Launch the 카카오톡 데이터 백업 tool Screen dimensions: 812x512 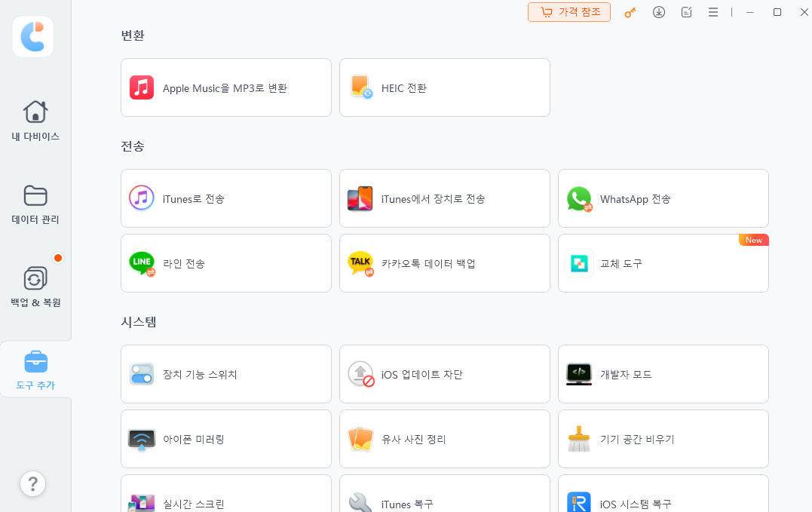[x=444, y=263]
